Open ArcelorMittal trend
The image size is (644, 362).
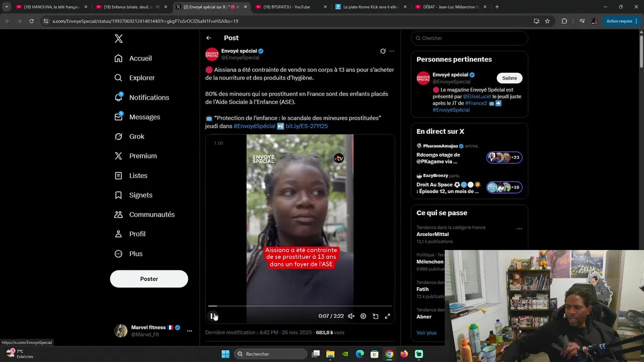click(433, 234)
